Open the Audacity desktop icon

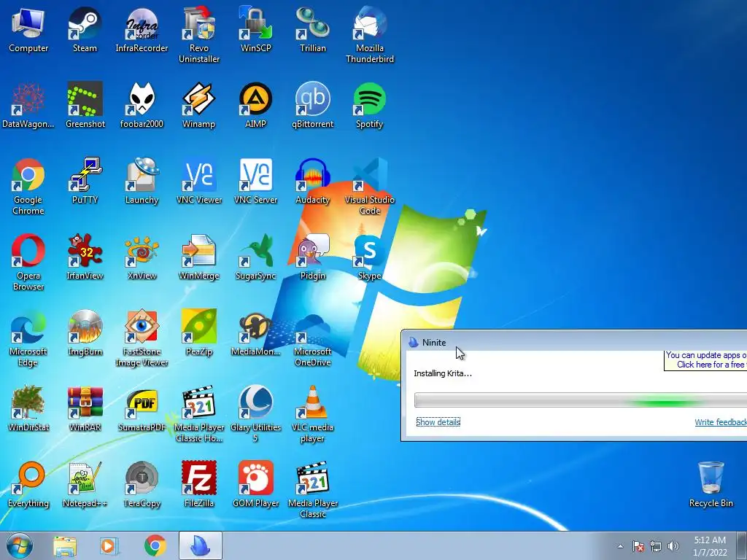click(312, 181)
